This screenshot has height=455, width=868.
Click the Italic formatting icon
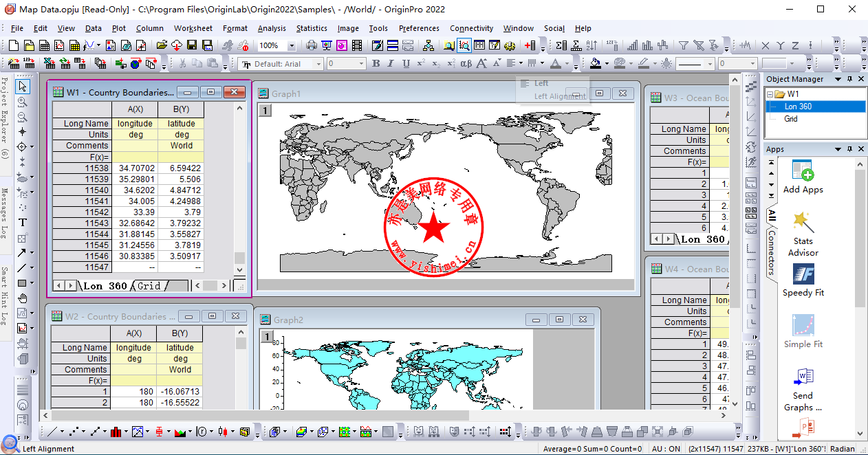(391, 64)
